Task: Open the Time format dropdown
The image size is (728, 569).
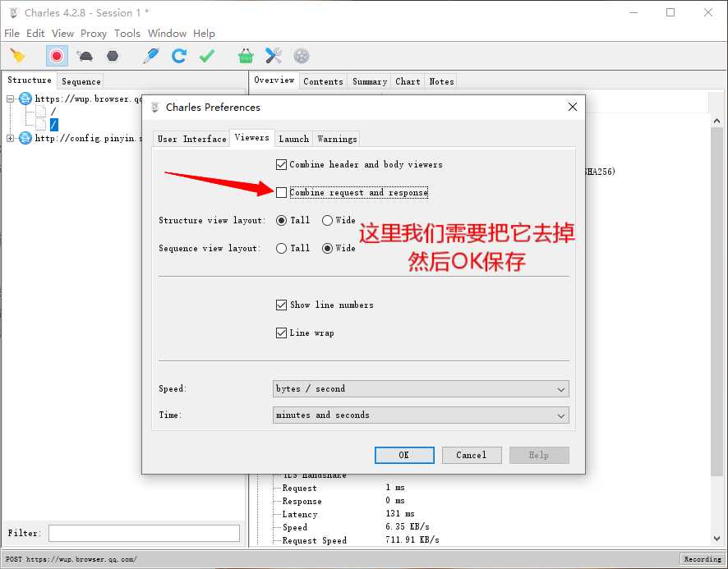Action: (421, 415)
